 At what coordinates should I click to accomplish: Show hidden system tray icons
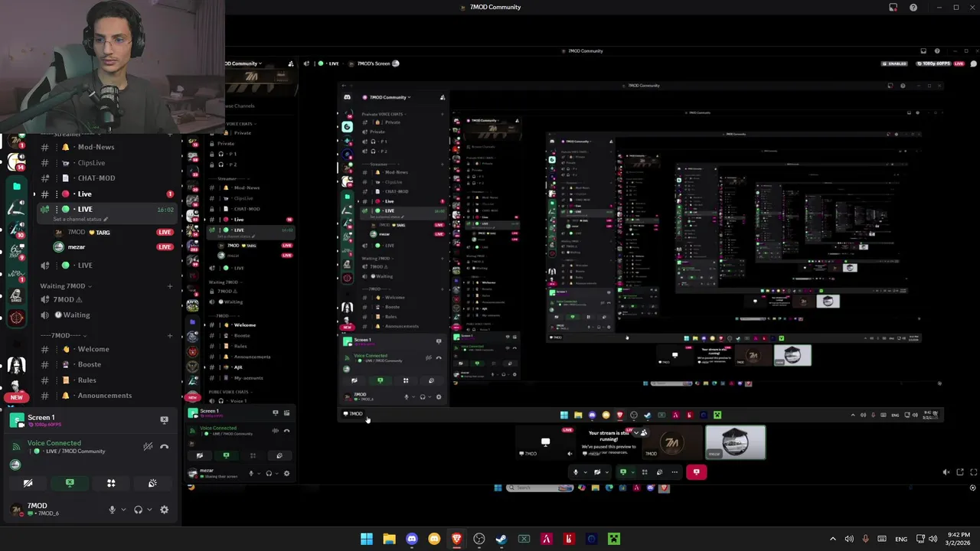833,539
